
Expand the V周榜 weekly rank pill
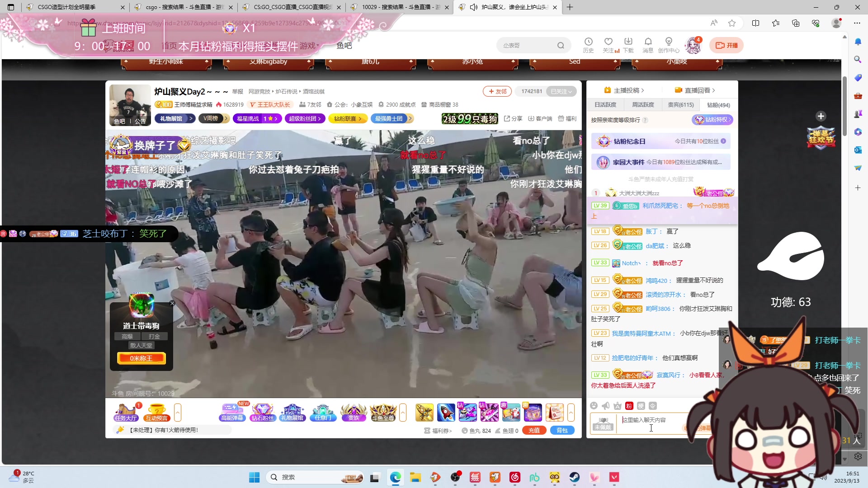214,118
